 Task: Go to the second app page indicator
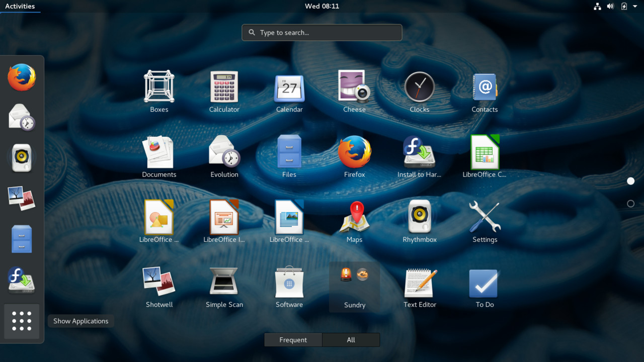(631, 204)
